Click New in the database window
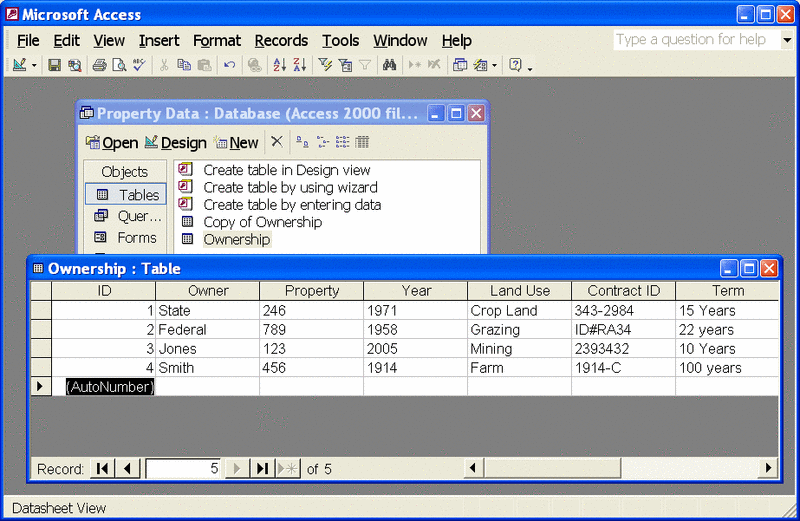 pyautogui.click(x=236, y=142)
